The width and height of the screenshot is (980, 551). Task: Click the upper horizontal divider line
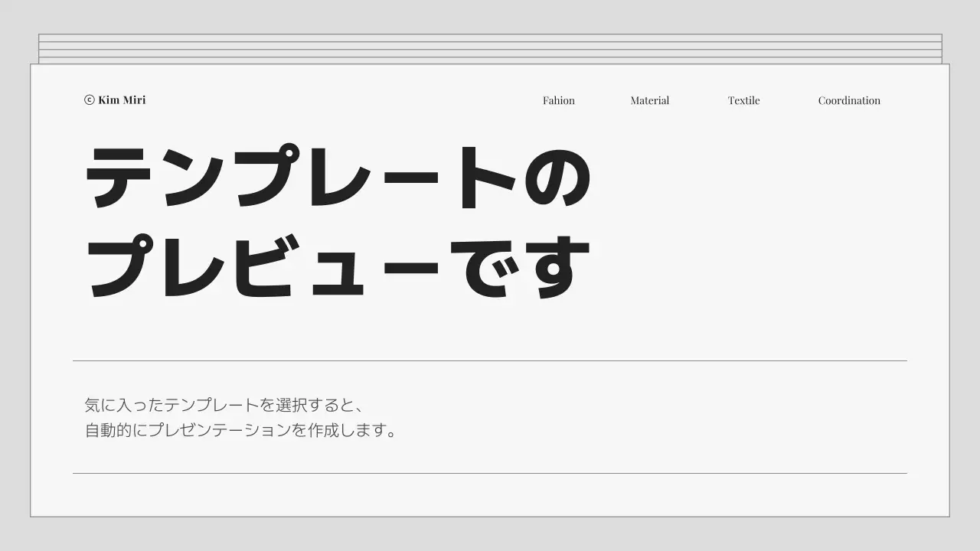pyautogui.click(x=490, y=360)
